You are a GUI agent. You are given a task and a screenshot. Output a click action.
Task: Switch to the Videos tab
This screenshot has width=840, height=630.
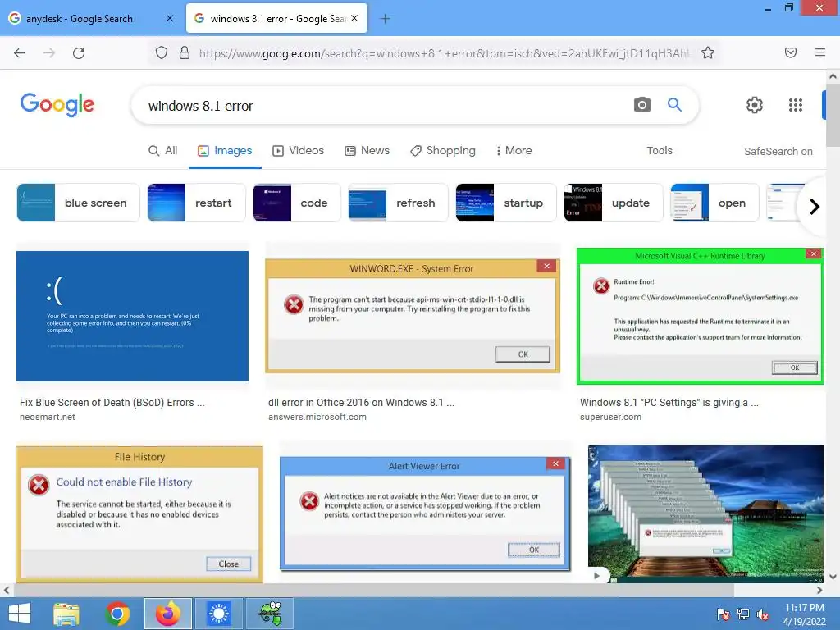(299, 151)
